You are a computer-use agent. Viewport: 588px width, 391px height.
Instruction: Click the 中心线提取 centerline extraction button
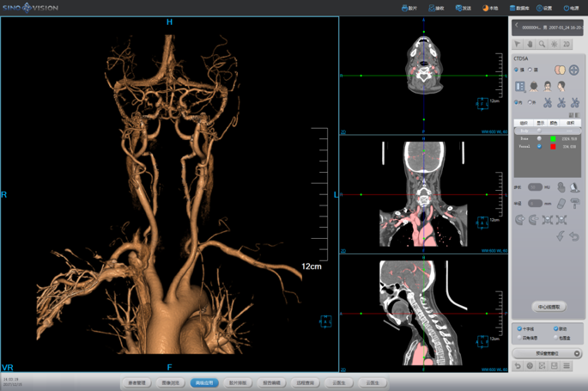548,306
